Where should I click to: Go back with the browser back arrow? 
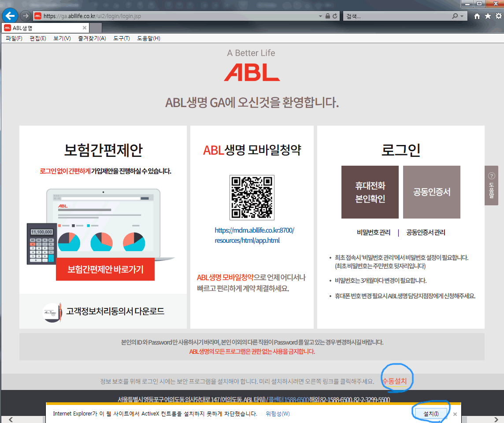[x=10, y=16]
